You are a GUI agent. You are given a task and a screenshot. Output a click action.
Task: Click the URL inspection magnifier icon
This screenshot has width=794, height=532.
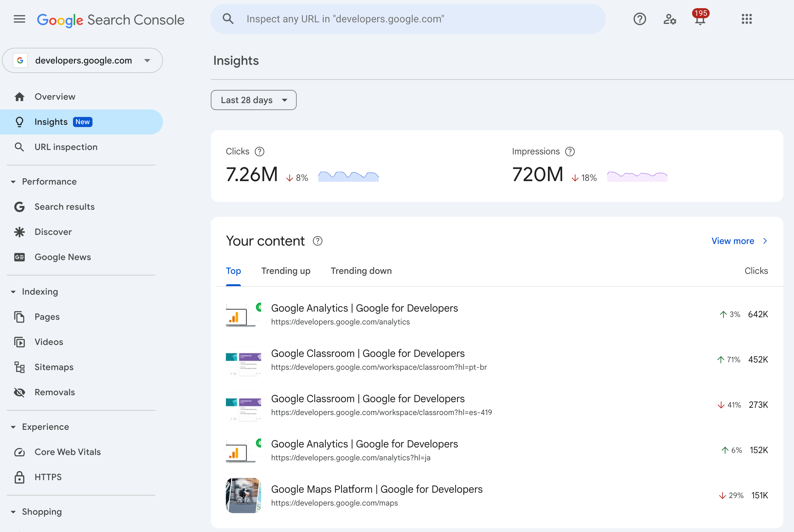[x=20, y=147]
